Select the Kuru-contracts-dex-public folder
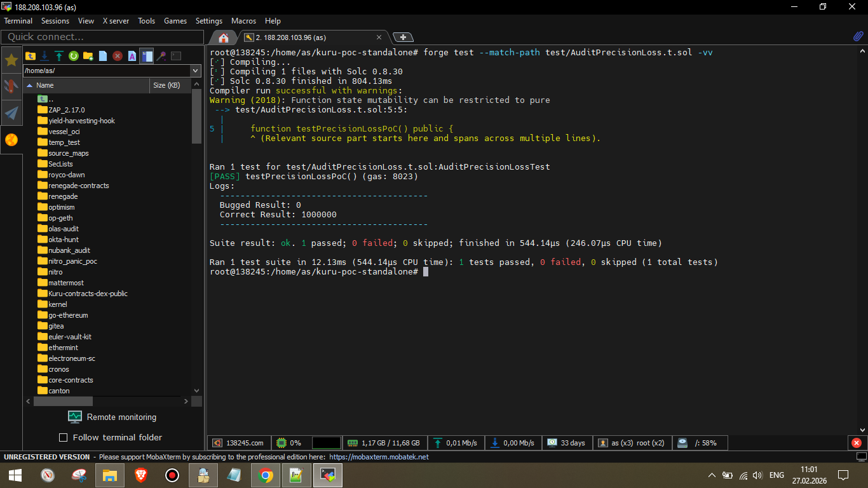 83,294
